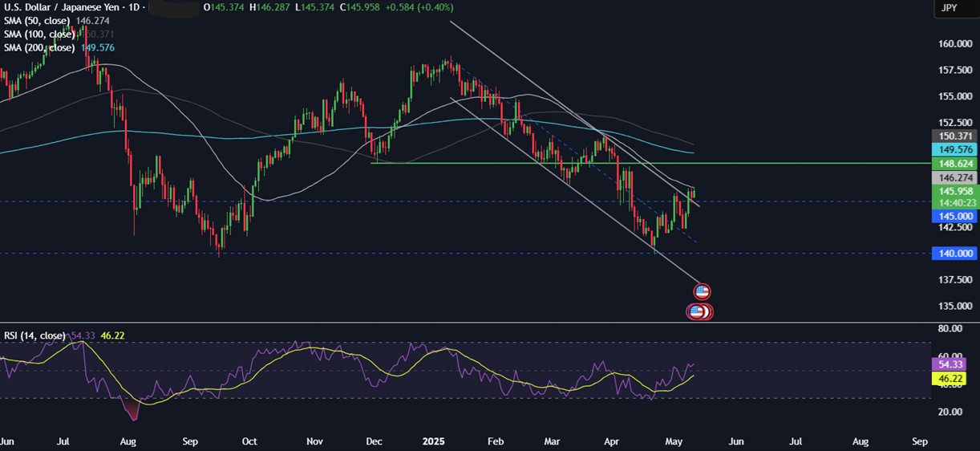Image resolution: width=980 pixels, height=451 pixels.
Task: Click the upper US flag economic event icon
Action: (x=703, y=291)
